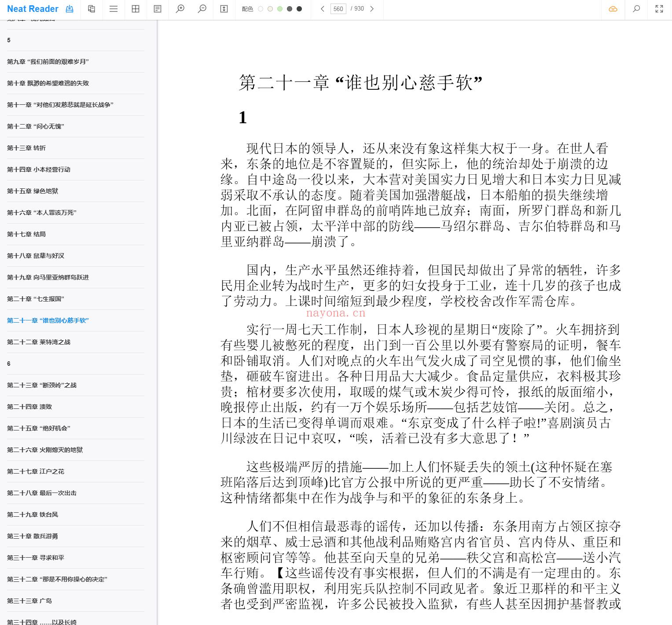Select the black color theme swatch
The width and height of the screenshot is (672, 625).
click(299, 9)
